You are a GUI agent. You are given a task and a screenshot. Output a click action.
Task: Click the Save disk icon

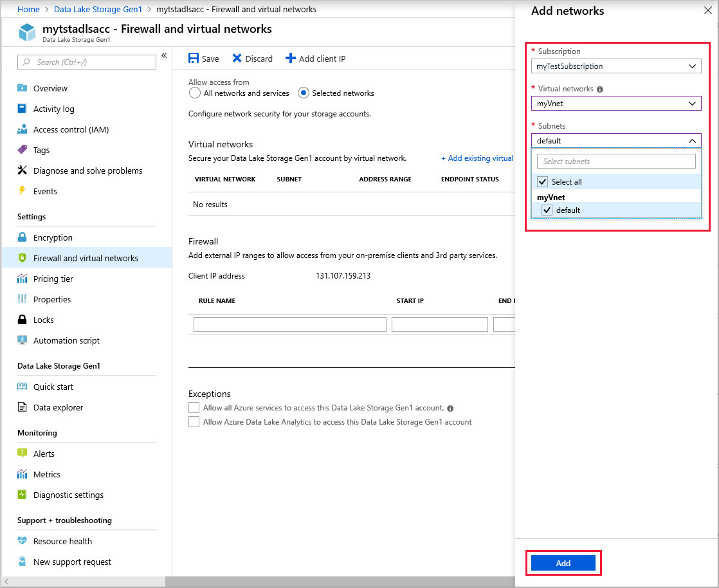tap(194, 59)
